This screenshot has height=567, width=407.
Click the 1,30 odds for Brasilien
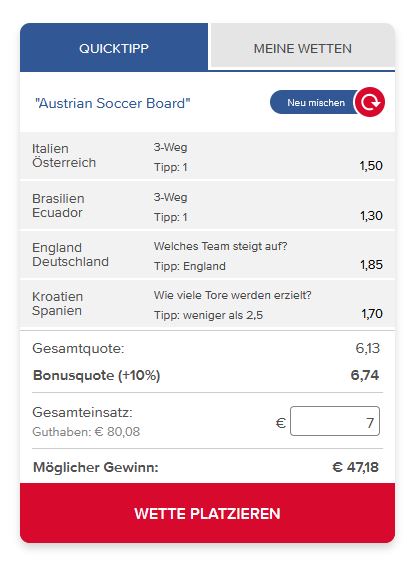click(371, 216)
